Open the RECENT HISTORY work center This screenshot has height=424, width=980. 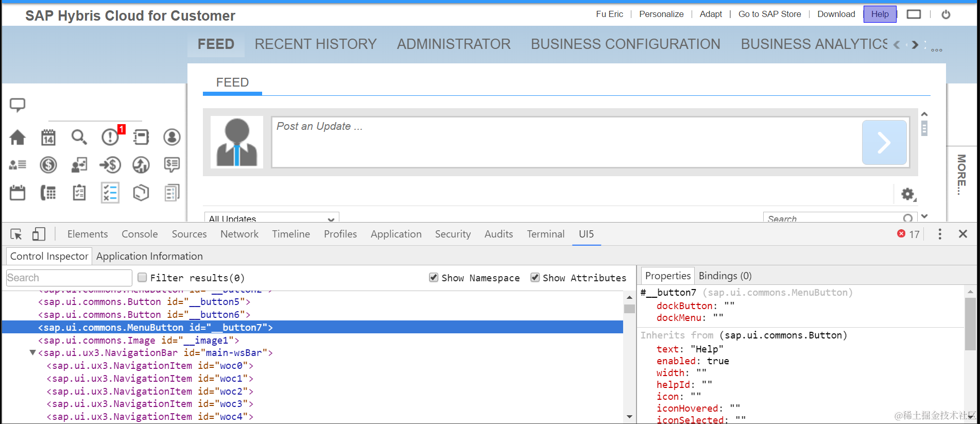tap(316, 44)
